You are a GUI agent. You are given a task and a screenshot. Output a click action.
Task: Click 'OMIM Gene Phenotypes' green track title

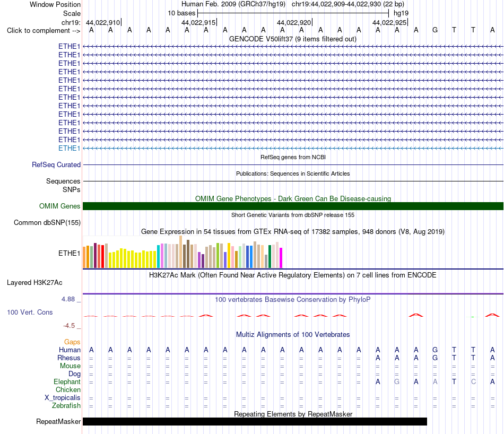(293, 198)
